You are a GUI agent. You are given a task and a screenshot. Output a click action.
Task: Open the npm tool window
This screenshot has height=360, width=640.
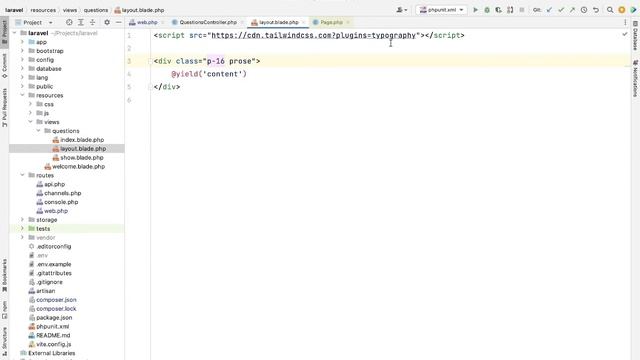[4, 310]
